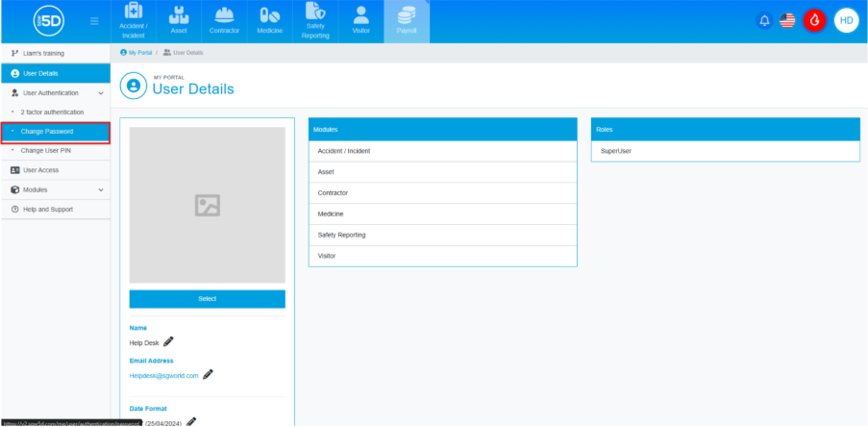Open the Medicine module in the top bar
The height and width of the screenshot is (427, 868).
[270, 21]
